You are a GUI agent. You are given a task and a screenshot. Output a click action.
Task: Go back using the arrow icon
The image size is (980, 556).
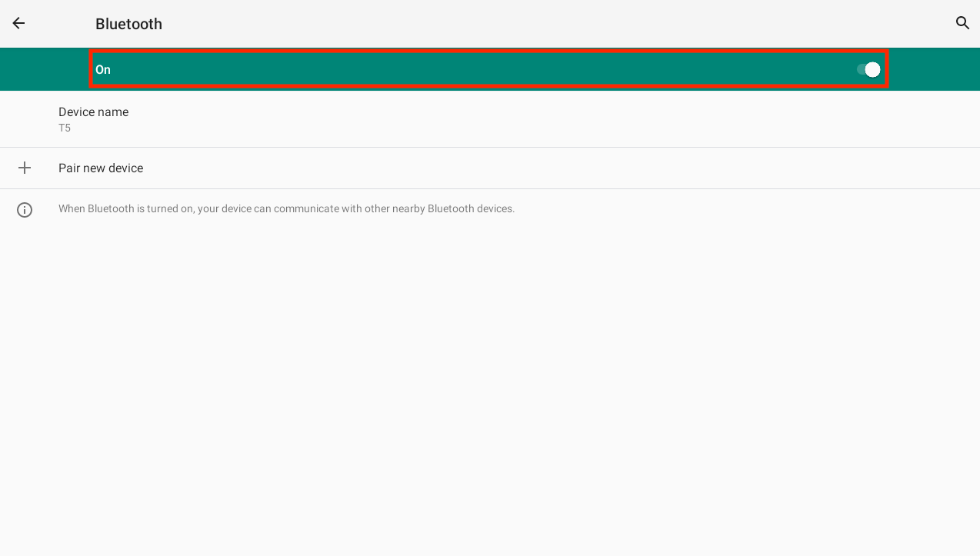18,23
